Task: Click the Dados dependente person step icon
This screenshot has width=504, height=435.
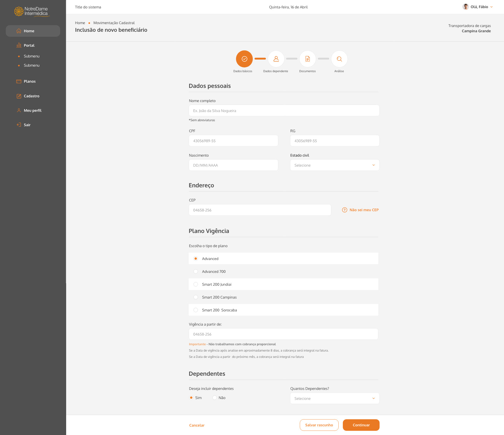Action: (x=276, y=59)
